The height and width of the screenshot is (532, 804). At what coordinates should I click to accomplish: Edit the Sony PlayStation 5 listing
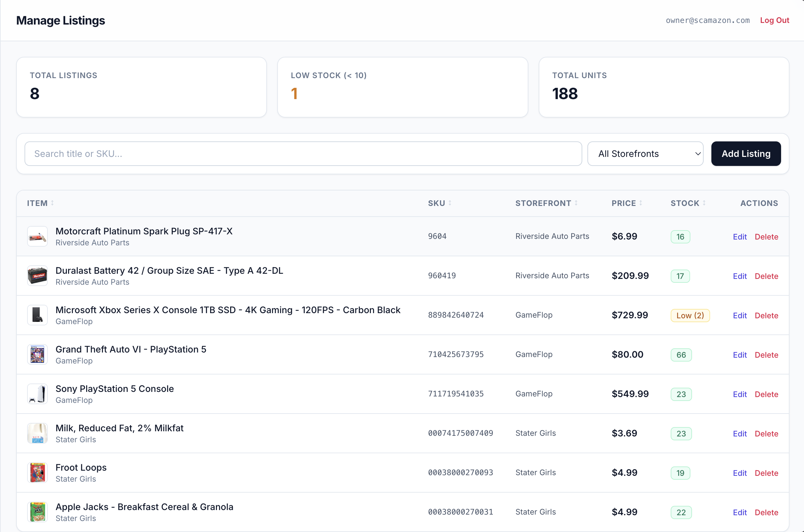[x=740, y=394]
